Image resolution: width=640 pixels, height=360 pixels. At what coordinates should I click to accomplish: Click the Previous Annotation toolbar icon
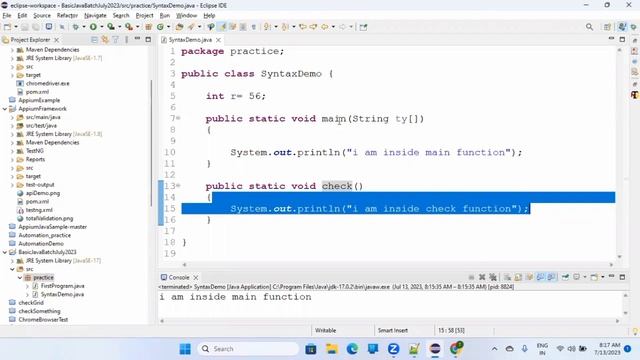(x=285, y=27)
